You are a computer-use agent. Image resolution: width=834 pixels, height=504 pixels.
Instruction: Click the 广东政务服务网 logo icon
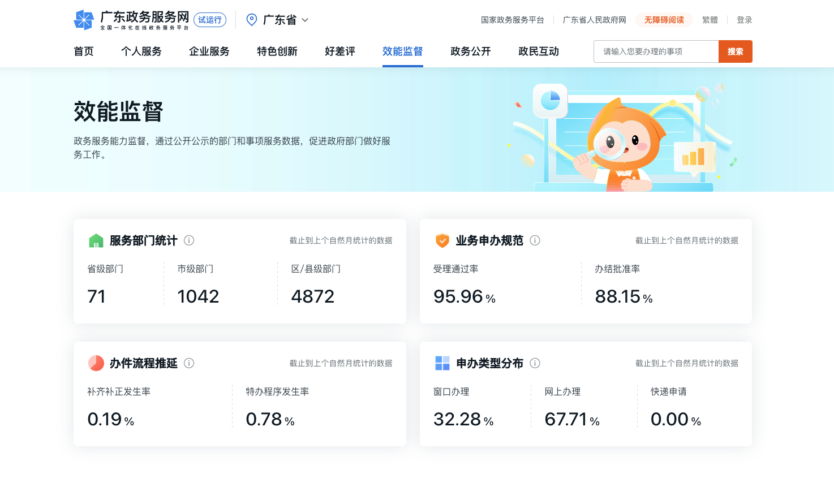[x=84, y=20]
